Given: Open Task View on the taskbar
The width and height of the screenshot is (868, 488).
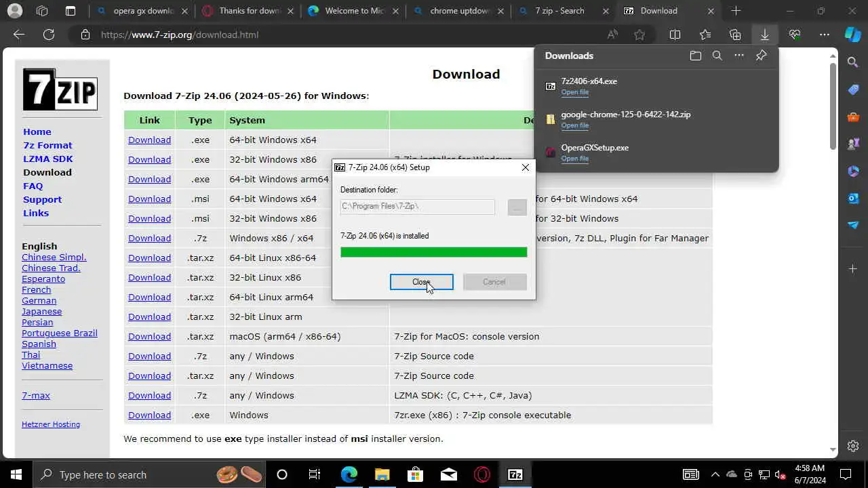Looking at the screenshot, I should 315,474.
